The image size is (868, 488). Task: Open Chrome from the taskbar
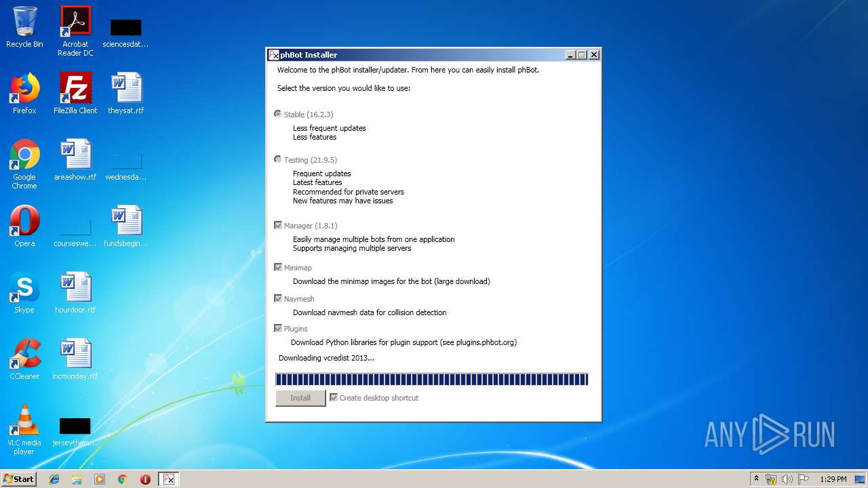tap(122, 479)
